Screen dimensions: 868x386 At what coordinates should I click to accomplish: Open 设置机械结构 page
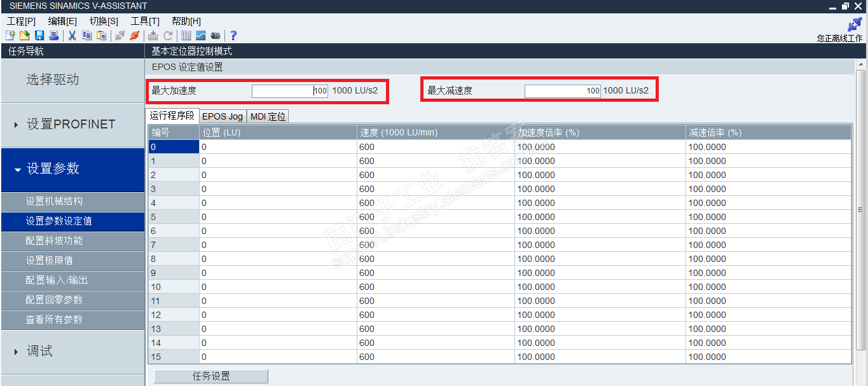[72, 202]
